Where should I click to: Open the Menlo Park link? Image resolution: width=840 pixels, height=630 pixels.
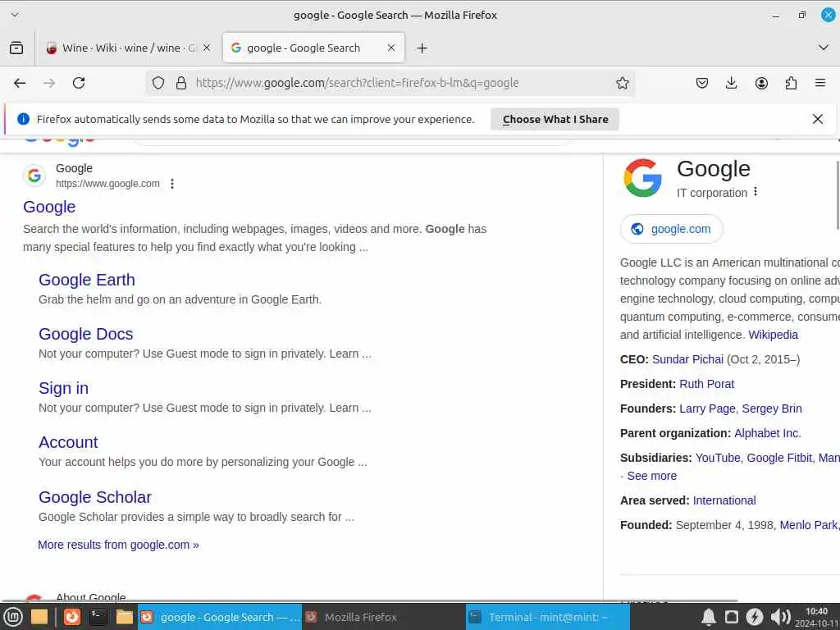[808, 525]
